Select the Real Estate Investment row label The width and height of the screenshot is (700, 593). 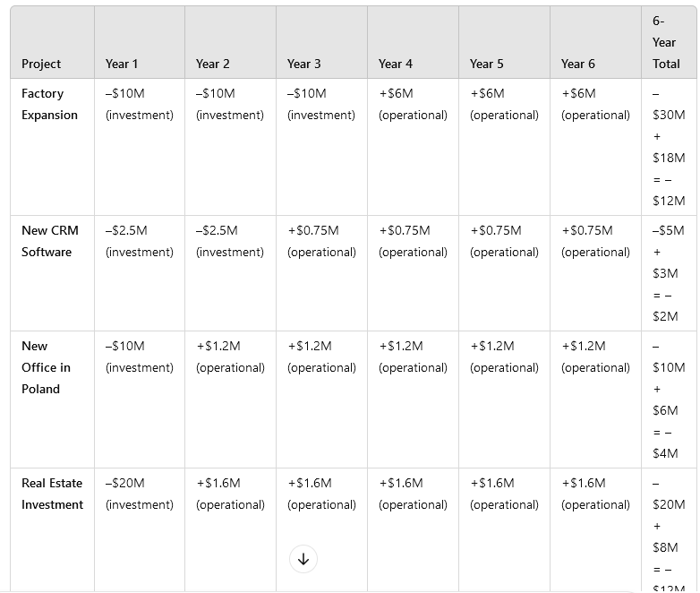click(52, 494)
